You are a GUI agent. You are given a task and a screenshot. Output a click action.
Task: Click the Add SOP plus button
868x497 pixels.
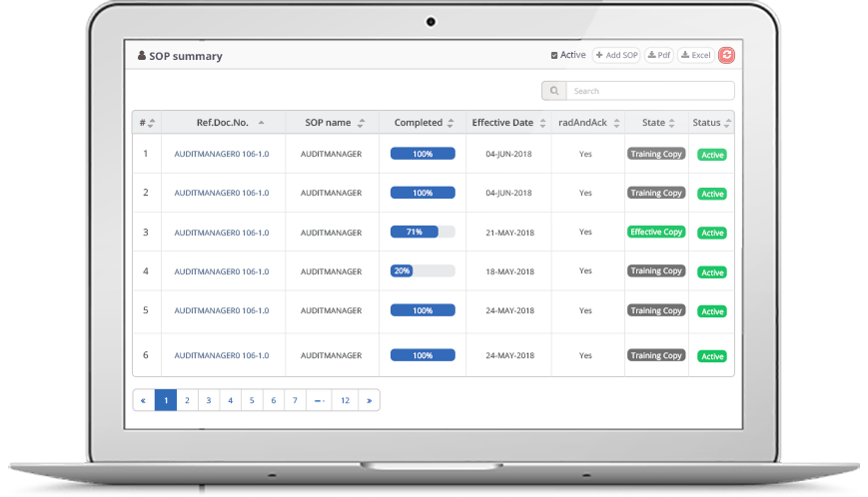616,56
